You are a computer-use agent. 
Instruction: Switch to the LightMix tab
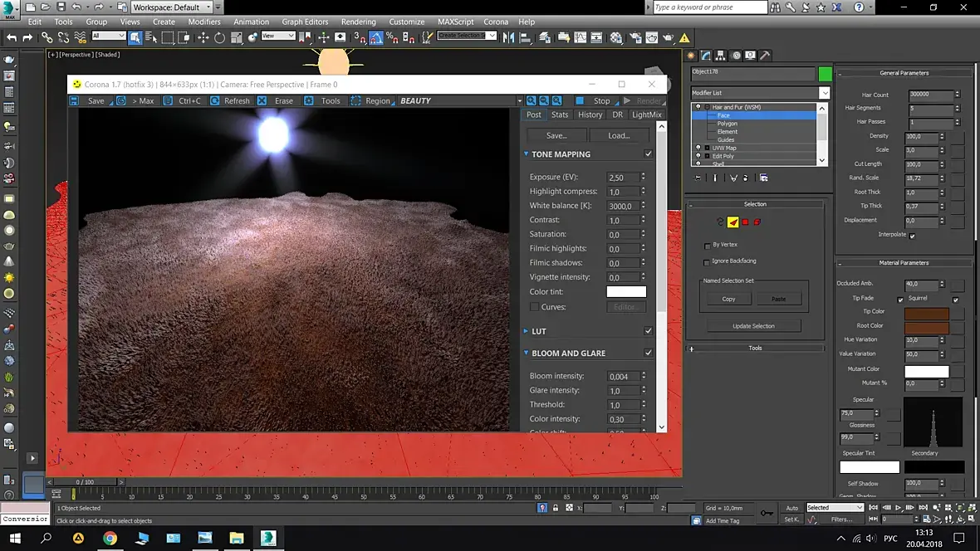[x=646, y=115]
